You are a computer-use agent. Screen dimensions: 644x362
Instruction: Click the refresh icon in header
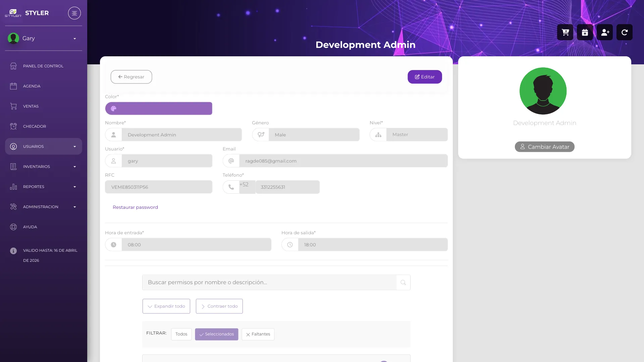click(x=625, y=32)
